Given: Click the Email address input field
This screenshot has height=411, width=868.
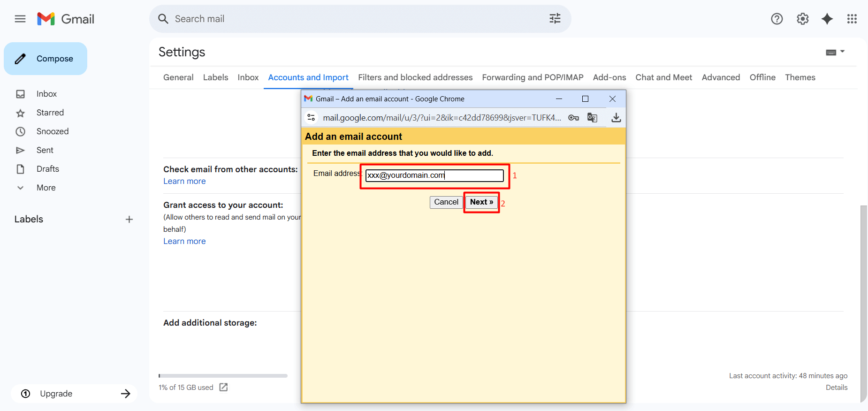Looking at the screenshot, I should 434,175.
